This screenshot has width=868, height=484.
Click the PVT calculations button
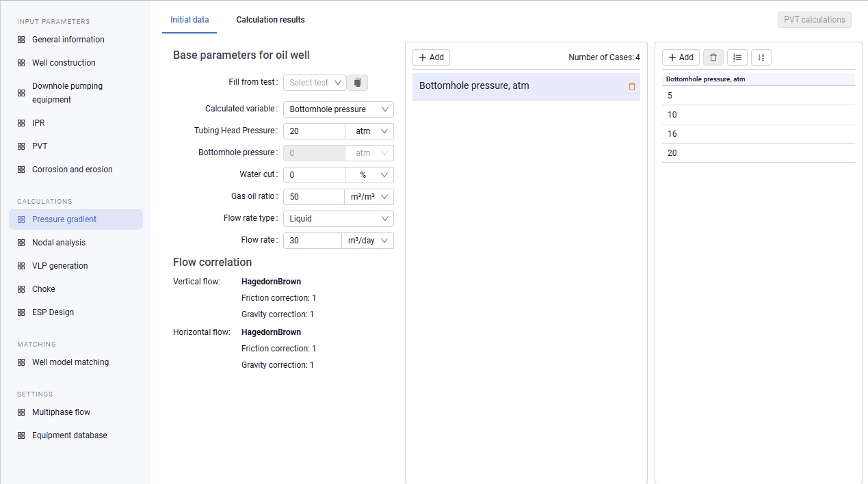[815, 20]
